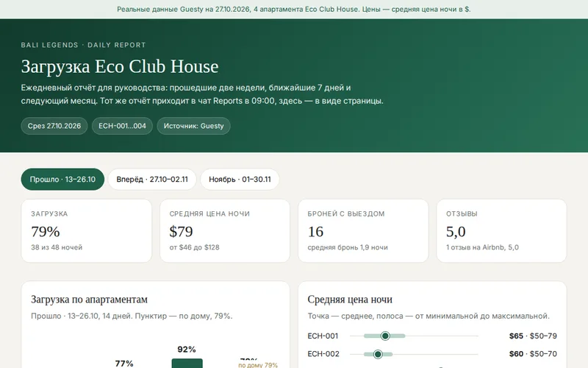
Task: Click the ECH-002 price range $50–70
Action: point(543,354)
